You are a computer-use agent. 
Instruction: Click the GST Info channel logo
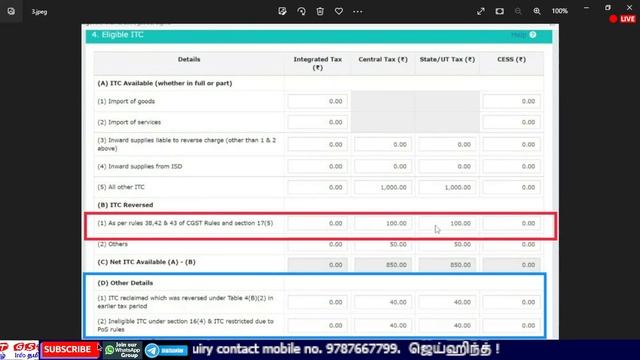tap(19, 351)
